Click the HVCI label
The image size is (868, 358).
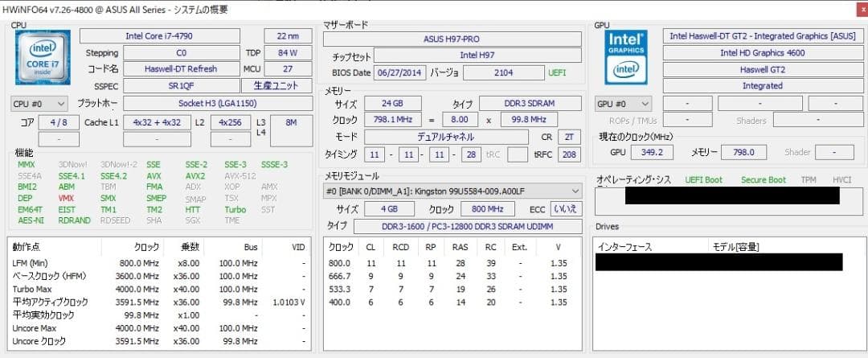(x=842, y=180)
